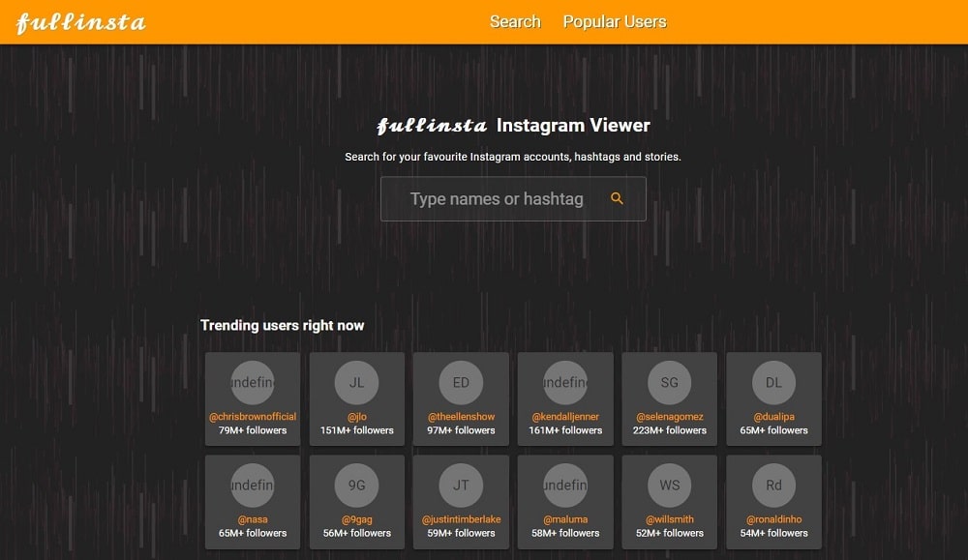The height and width of the screenshot is (560, 968).
Task: Open the SG avatar for selenagomez
Action: pos(669,382)
